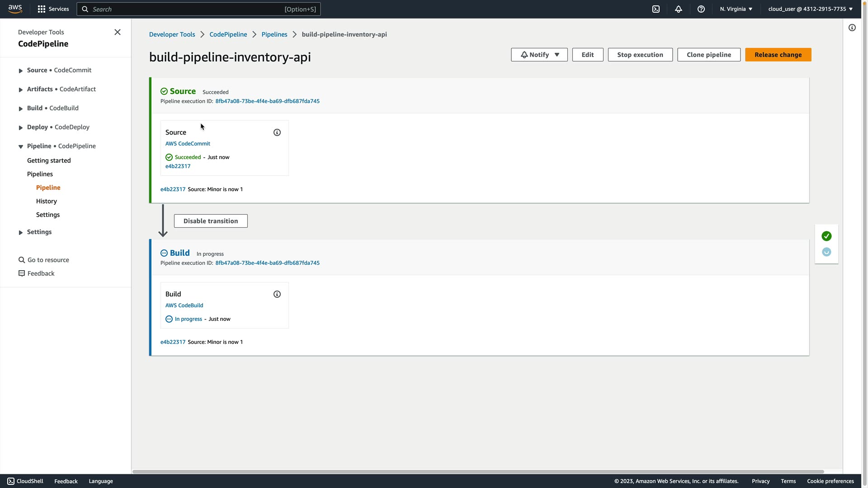
Task: Click the Build action info icon
Action: 277,294
